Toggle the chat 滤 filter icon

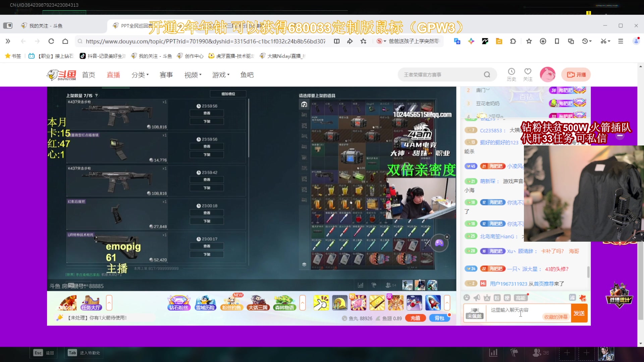[572, 298]
